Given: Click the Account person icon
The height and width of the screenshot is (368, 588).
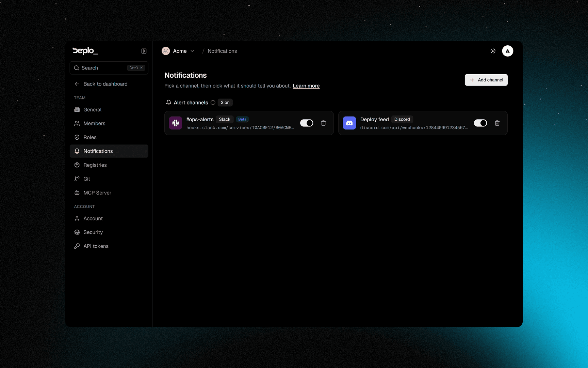Looking at the screenshot, I should click(77, 218).
